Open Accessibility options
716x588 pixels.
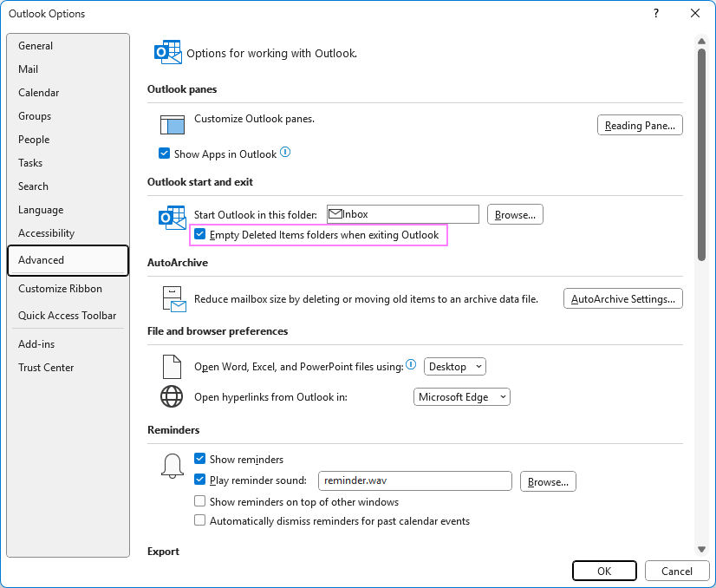click(68, 233)
